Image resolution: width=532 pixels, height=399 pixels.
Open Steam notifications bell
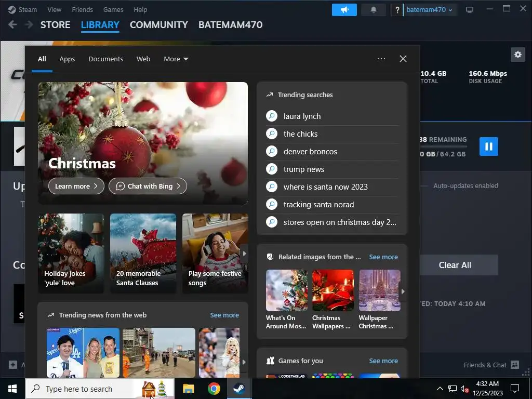coord(373,10)
